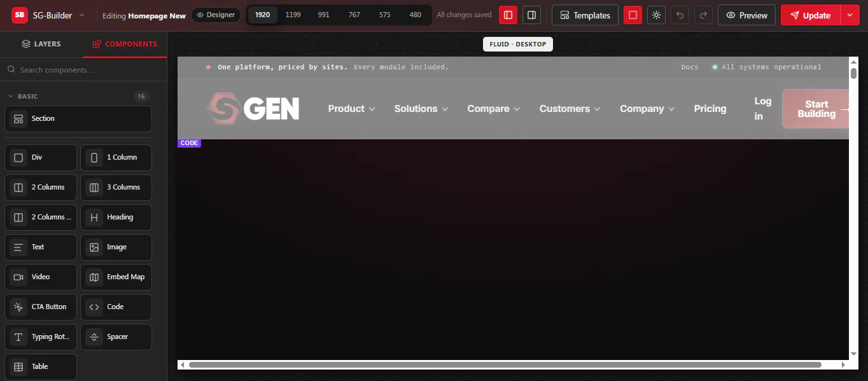Click the Docs link in top bar
868x381 pixels.
690,67
